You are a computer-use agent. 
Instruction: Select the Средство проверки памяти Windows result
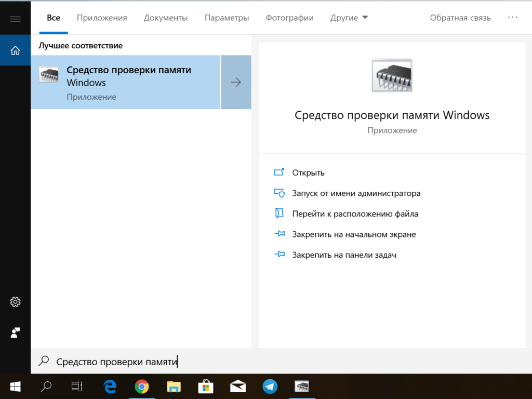click(x=126, y=82)
